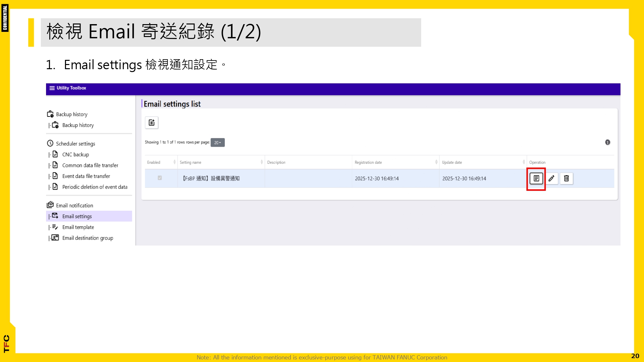
Task: Sort by Setting name using its arrows
Action: [x=261, y=162]
